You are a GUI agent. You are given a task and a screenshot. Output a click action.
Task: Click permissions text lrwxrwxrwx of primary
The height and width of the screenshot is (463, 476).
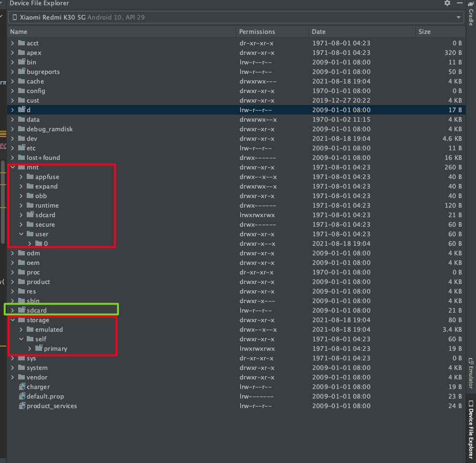tap(257, 348)
